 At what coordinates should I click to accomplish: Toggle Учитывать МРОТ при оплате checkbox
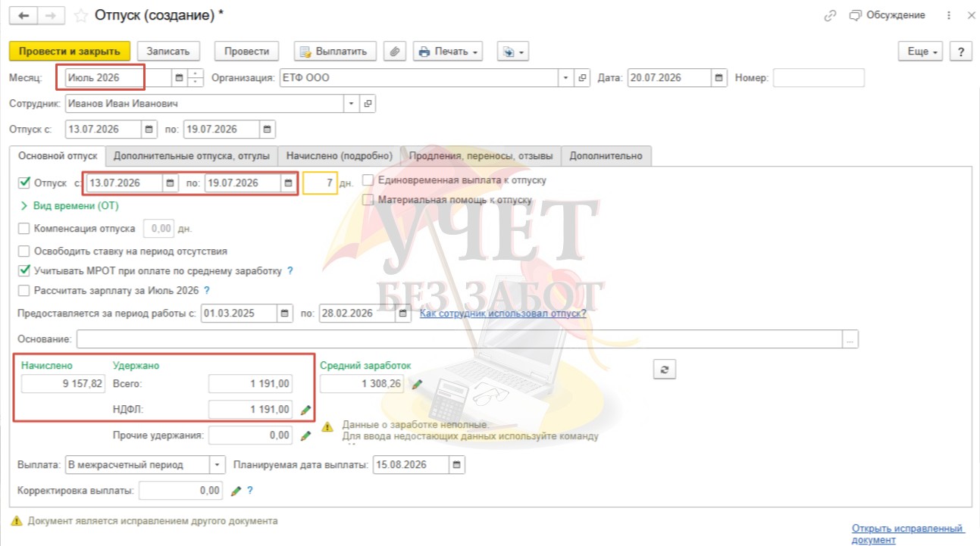pyautogui.click(x=23, y=270)
